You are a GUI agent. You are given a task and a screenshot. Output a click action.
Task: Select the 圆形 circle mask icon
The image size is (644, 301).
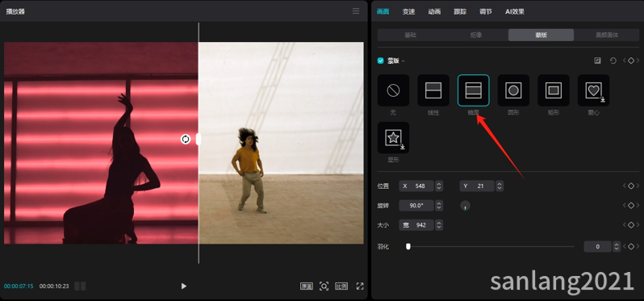(x=513, y=90)
